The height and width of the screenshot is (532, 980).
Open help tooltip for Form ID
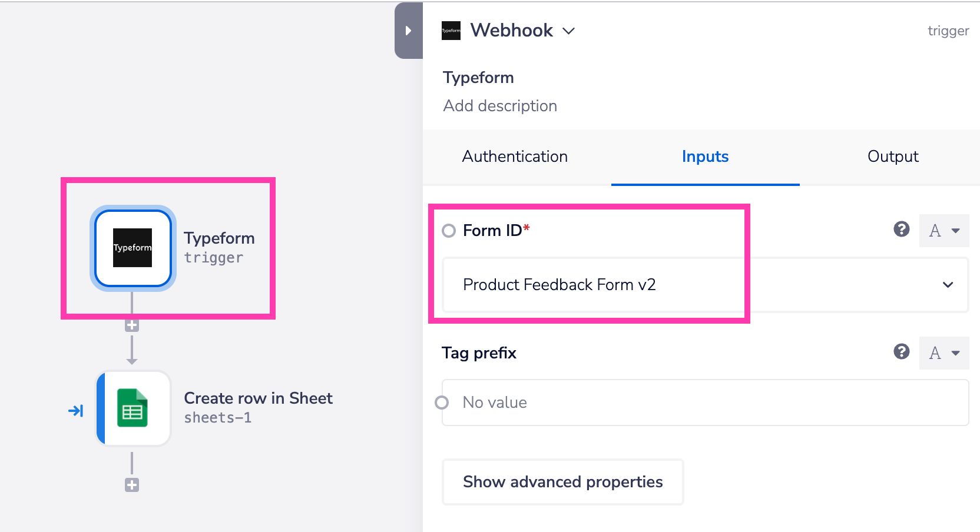[900, 230]
